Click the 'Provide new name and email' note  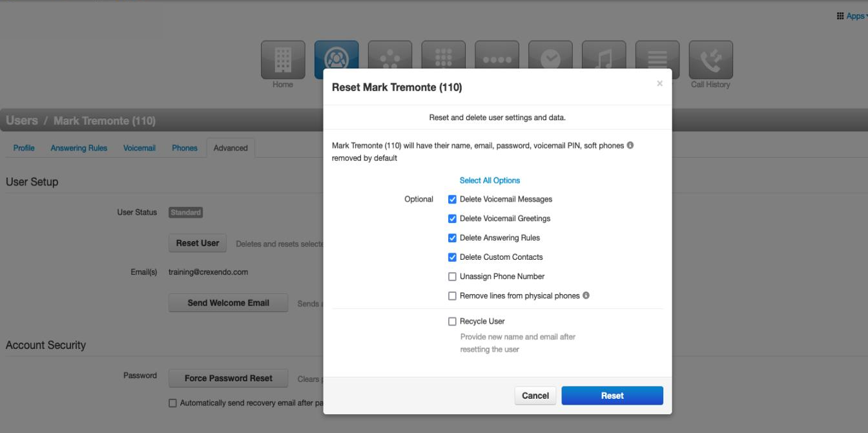[x=517, y=343]
